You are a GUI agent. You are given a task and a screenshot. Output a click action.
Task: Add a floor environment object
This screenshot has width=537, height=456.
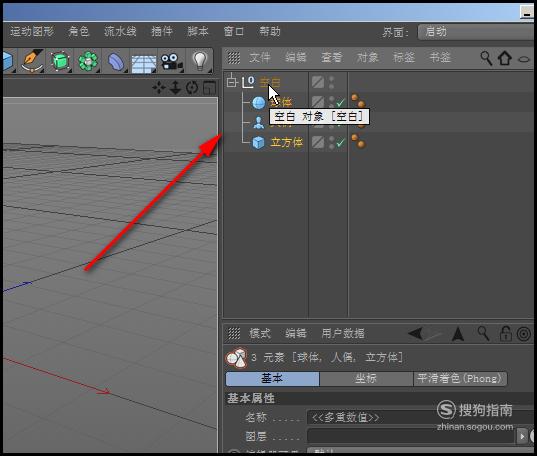pos(144,64)
